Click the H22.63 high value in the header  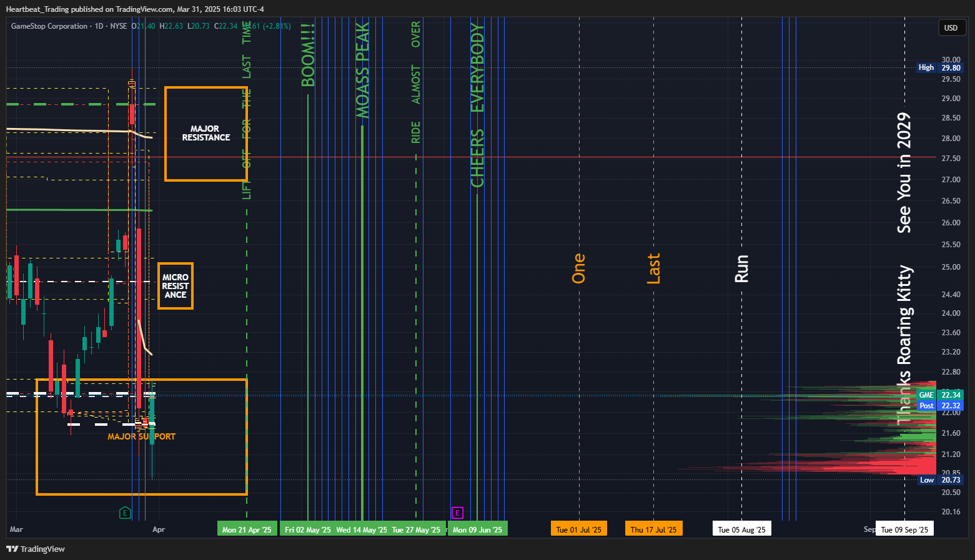point(171,26)
